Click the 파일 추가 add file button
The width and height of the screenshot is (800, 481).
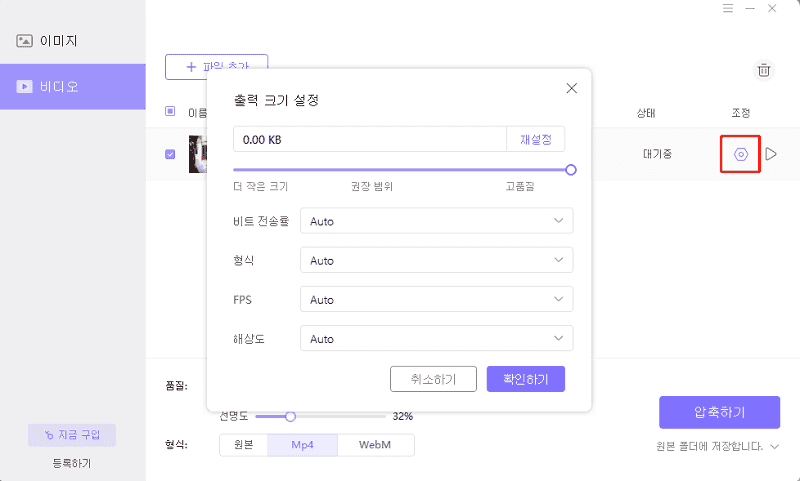click(216, 66)
